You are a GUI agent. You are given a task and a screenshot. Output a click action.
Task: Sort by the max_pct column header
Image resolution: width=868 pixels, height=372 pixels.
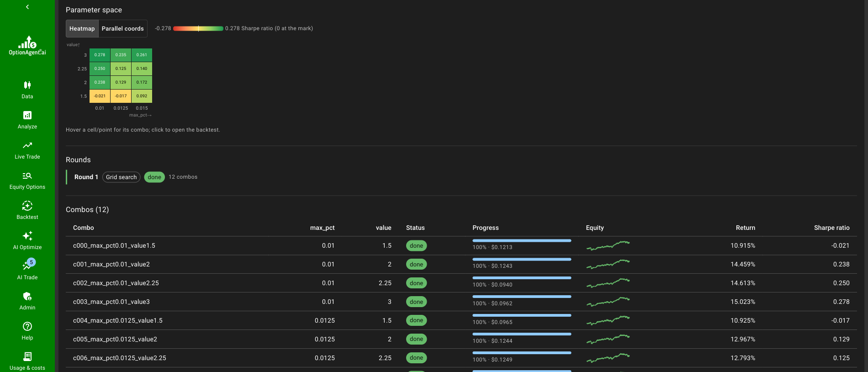322,228
